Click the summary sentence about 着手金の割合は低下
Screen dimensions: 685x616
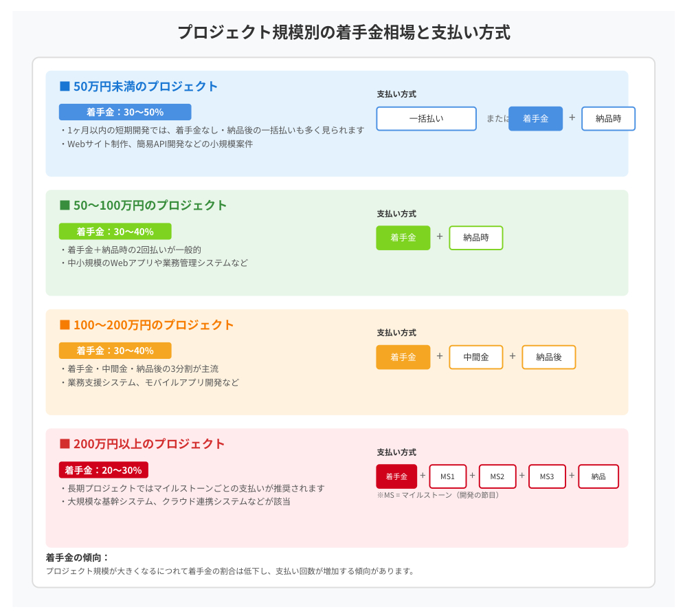coord(229,571)
